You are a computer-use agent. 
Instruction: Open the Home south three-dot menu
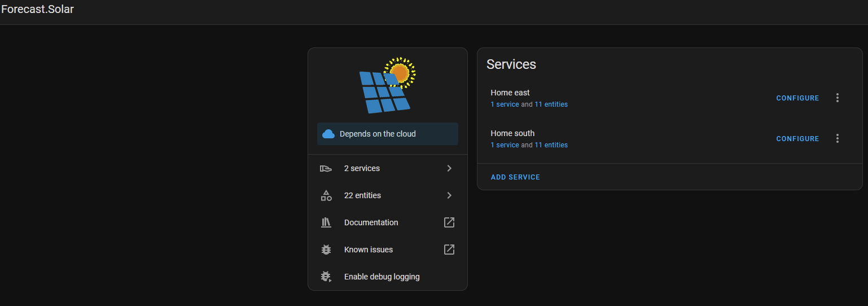pyautogui.click(x=838, y=138)
